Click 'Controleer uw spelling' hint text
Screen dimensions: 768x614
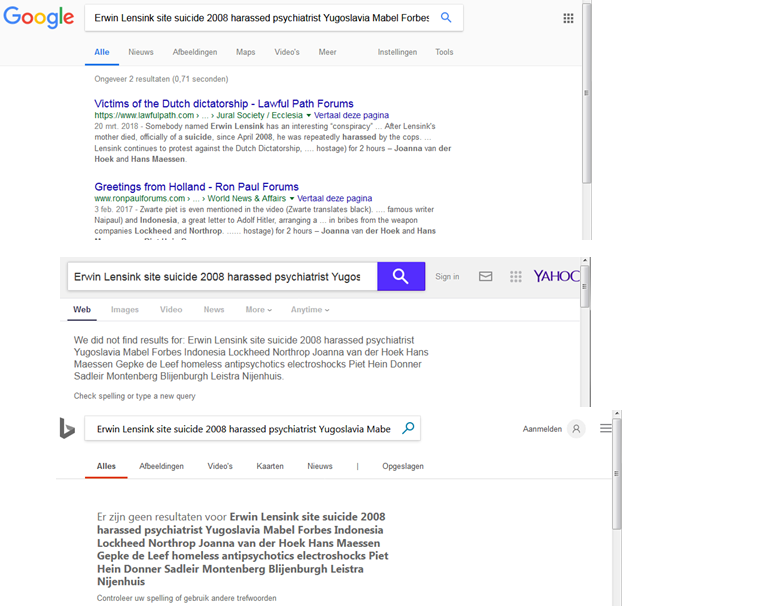187,598
